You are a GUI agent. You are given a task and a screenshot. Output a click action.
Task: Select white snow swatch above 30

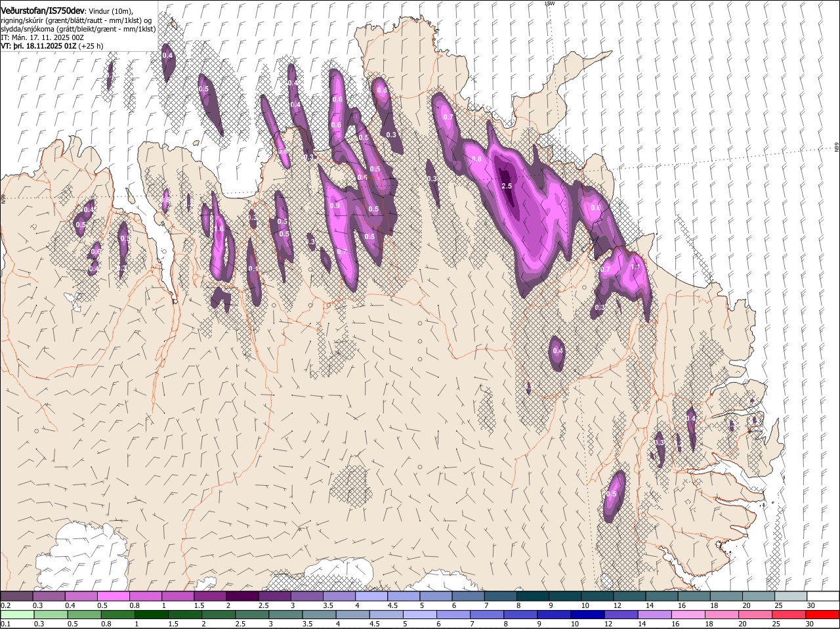coord(824,596)
